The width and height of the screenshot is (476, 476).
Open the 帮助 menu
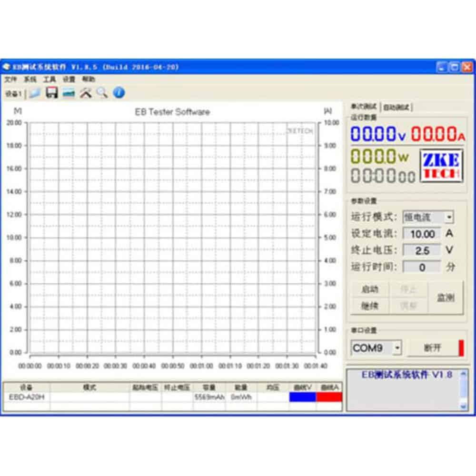89,79
